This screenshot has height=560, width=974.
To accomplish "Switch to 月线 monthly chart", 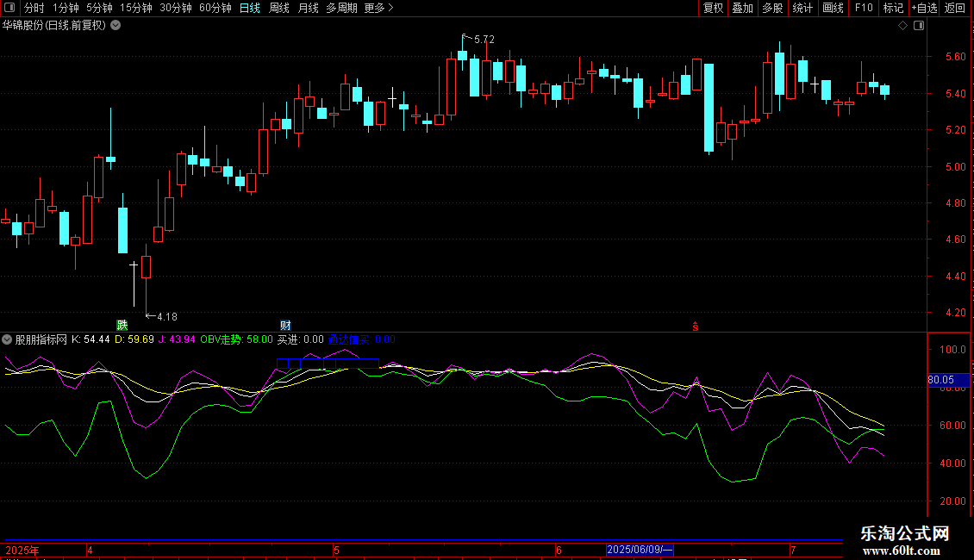I will click(x=308, y=8).
